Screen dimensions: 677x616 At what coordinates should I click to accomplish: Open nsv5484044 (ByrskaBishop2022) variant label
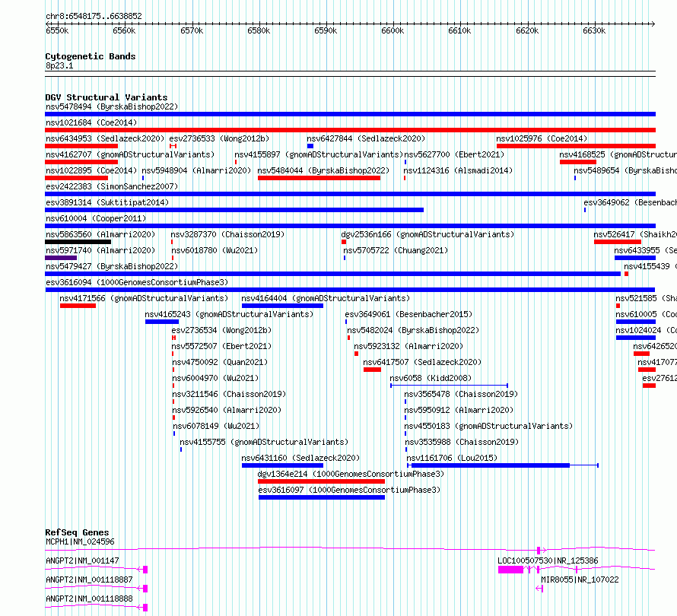323,170
